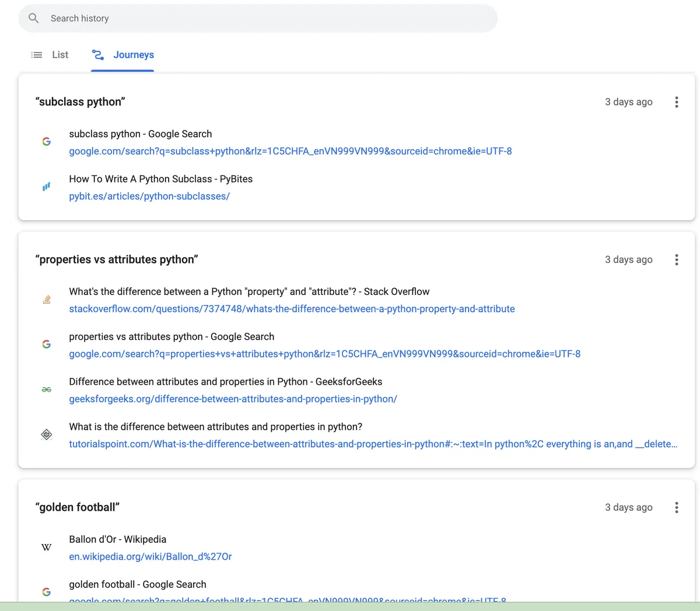Image resolution: width=700 pixels, height=611 pixels.
Task: Click the search magnifier icon
Action: [x=34, y=18]
